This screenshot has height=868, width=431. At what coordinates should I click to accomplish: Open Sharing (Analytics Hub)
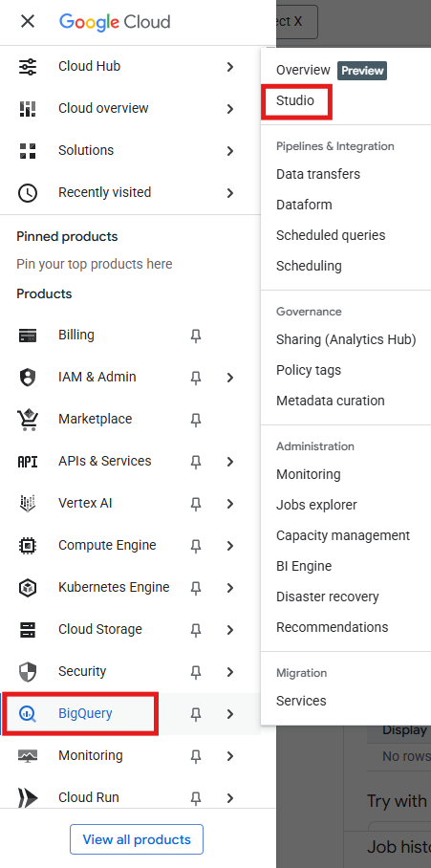tap(346, 340)
